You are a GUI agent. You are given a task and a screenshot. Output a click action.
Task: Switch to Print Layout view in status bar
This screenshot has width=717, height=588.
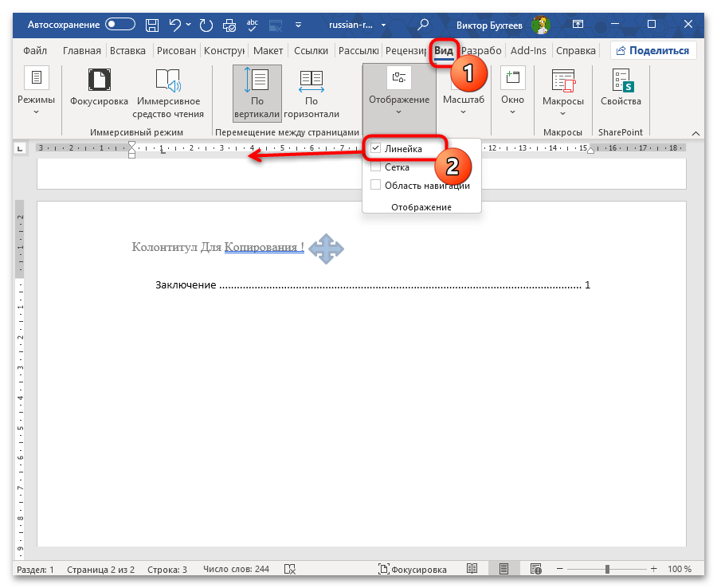503,569
